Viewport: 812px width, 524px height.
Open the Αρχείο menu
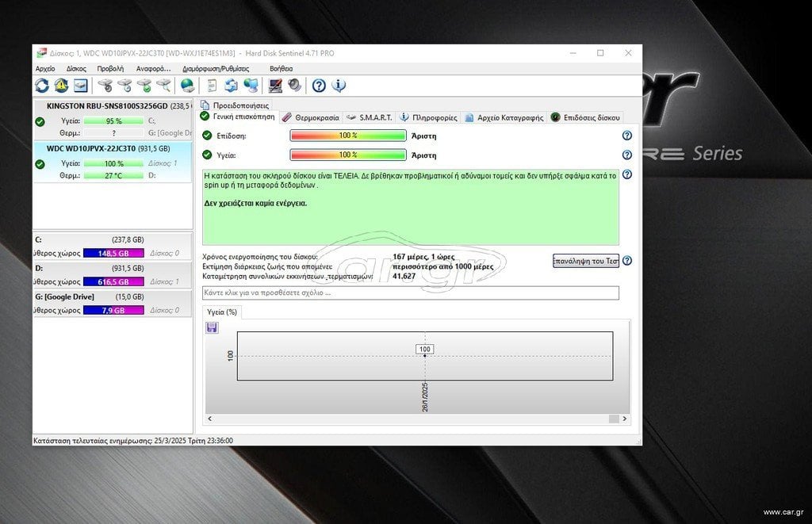point(45,69)
